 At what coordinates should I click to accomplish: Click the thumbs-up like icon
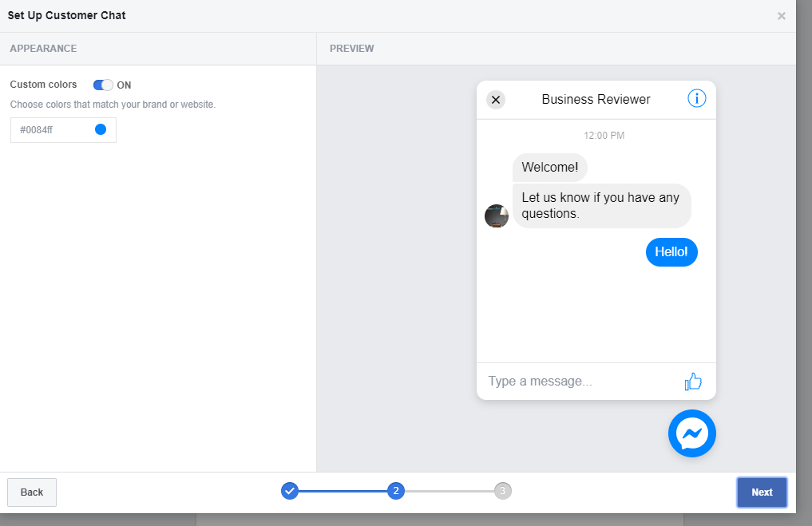click(692, 382)
